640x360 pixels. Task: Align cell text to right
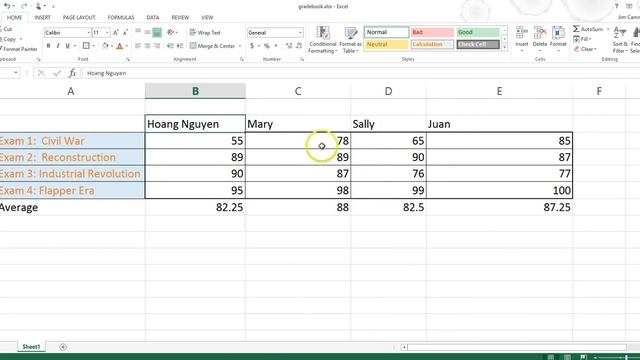157,46
